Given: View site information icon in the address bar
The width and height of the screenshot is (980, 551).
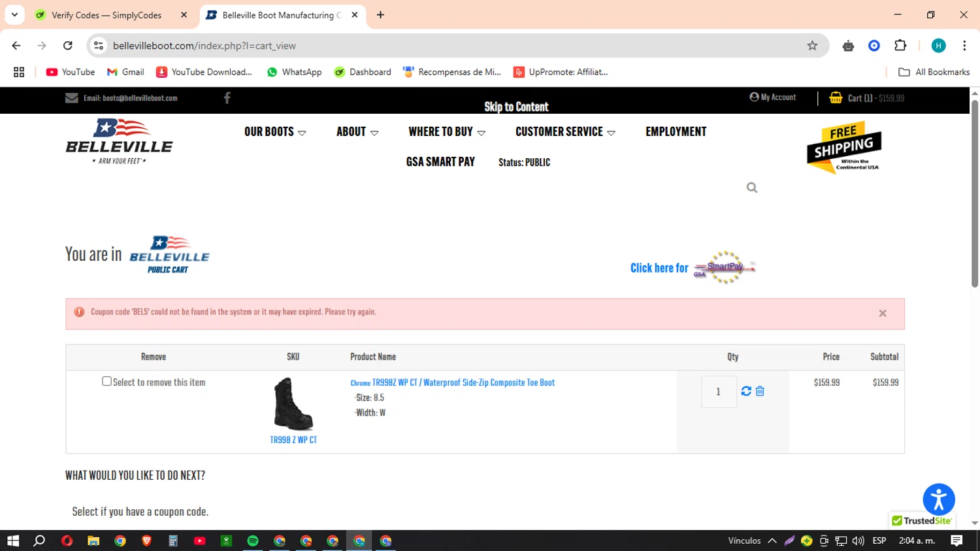Looking at the screenshot, I should pos(99,46).
